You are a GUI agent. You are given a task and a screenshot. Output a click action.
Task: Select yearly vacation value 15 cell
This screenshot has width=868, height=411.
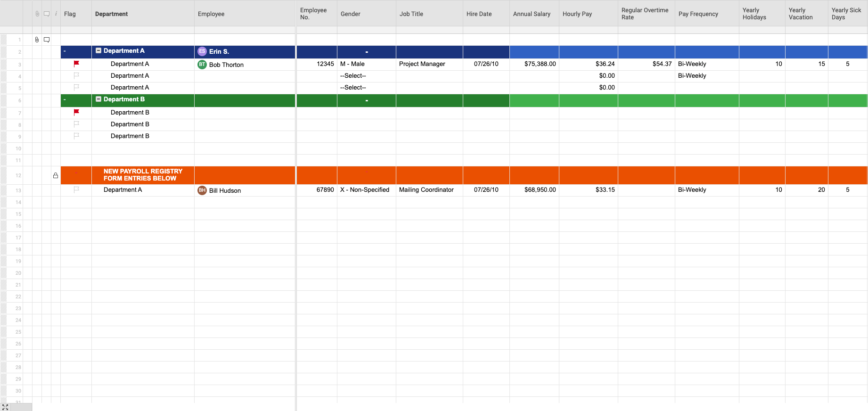tap(807, 64)
